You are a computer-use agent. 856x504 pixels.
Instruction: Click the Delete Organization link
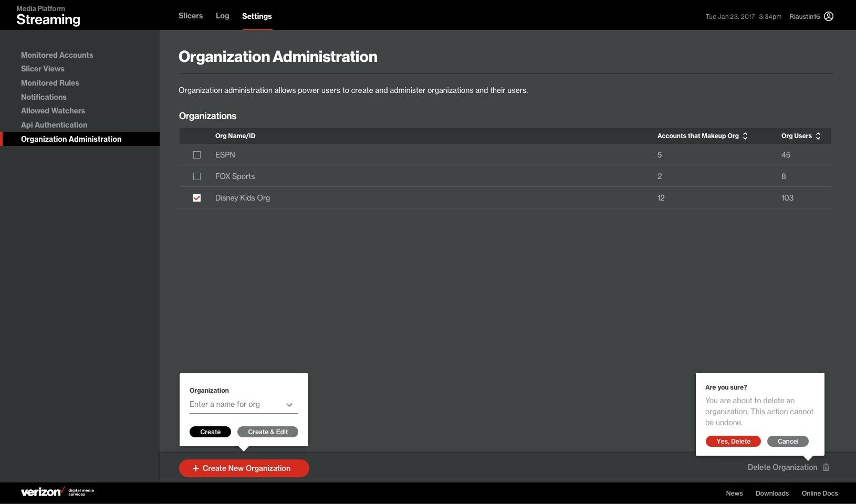[782, 467]
